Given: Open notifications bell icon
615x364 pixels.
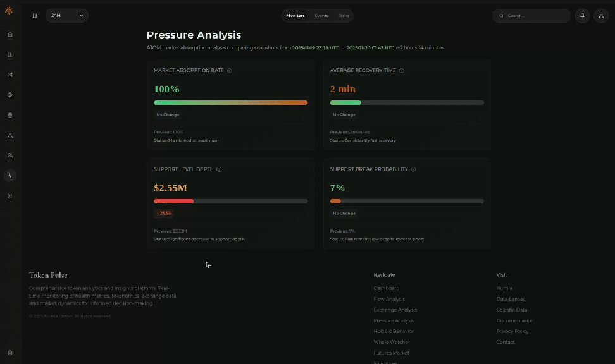Looking at the screenshot, I should pos(582,16).
